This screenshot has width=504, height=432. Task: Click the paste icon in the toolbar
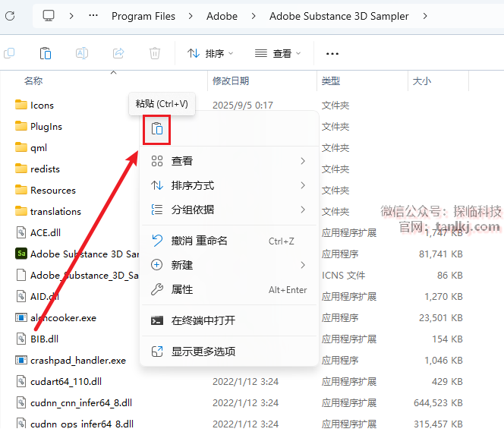[46, 53]
